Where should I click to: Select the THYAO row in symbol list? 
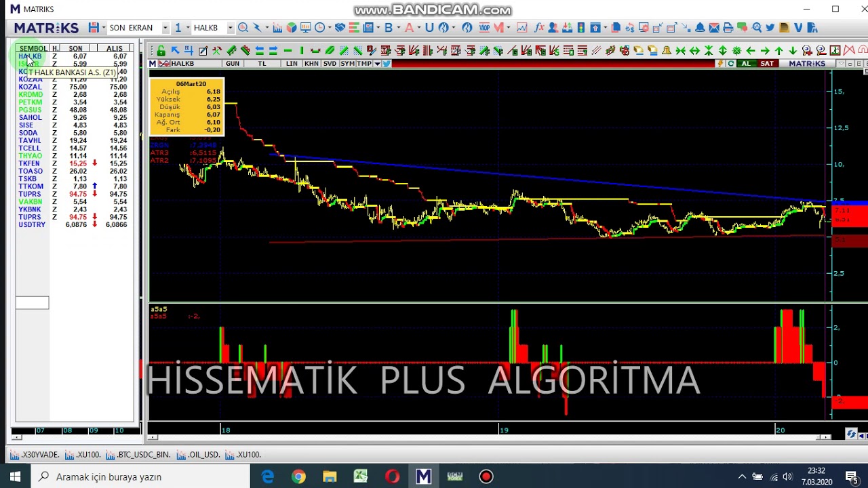[75, 156]
